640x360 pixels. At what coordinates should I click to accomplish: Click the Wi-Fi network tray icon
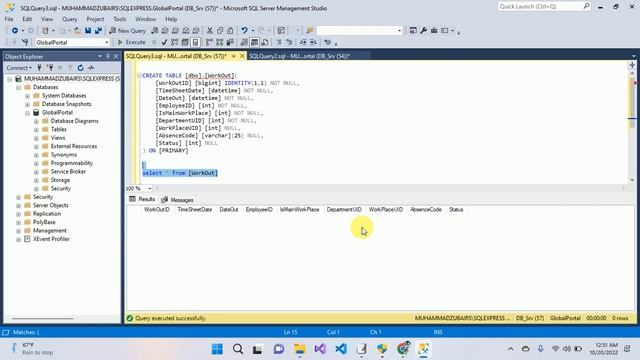pyautogui.click(x=556, y=349)
